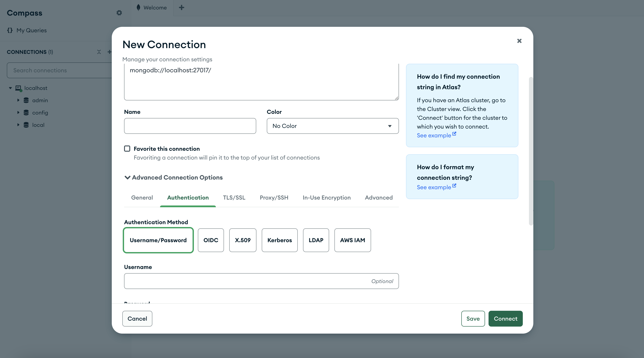Switch to the Advanced tab
The image size is (644, 358).
point(379,198)
